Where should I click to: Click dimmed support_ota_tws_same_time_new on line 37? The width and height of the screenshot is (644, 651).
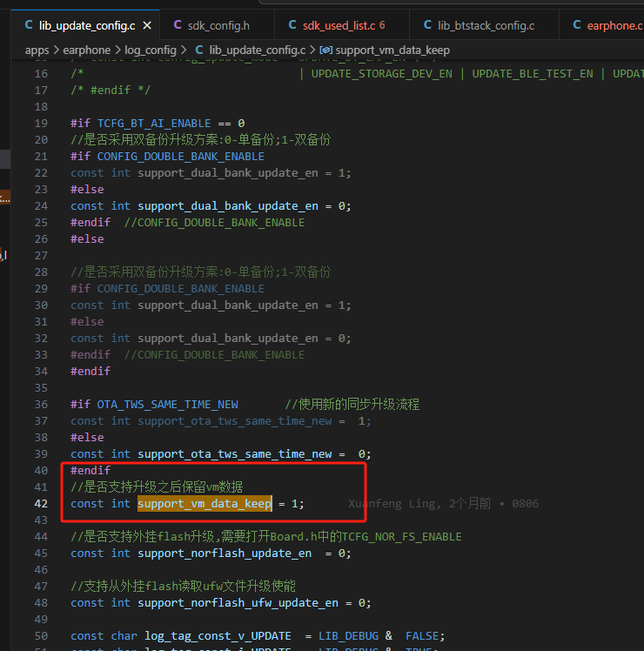coord(235,421)
